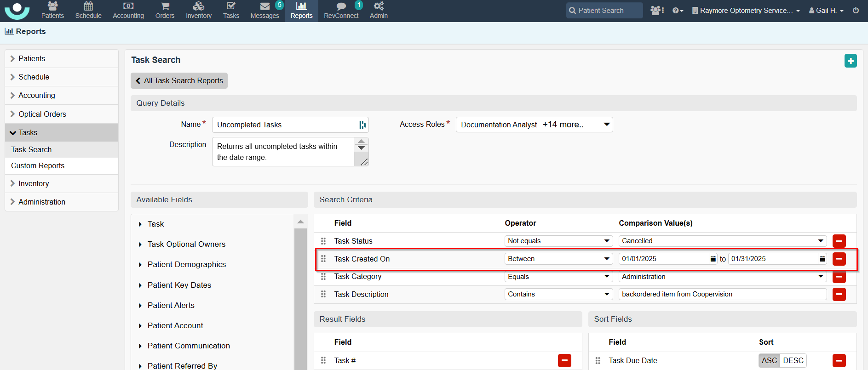Click the Available Fields scrollbar up arrow
Screen dimensions: 868x370
click(300, 222)
